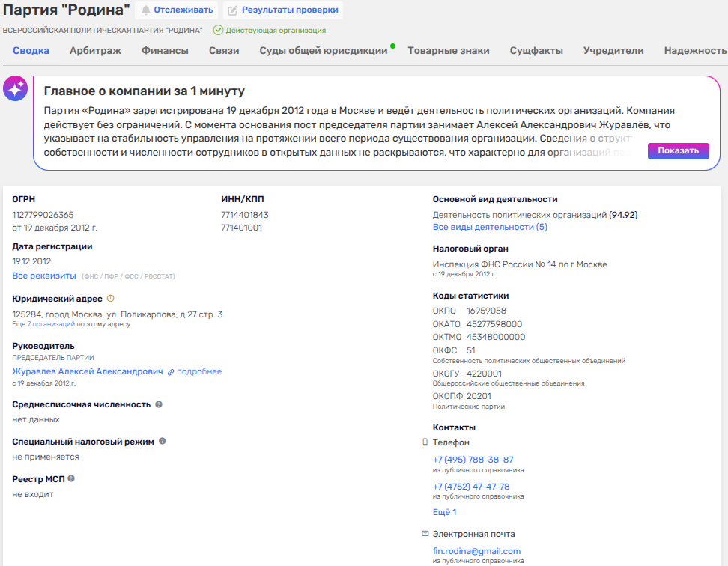Click the pencil icon beside Результаты проверки

tap(233, 10)
